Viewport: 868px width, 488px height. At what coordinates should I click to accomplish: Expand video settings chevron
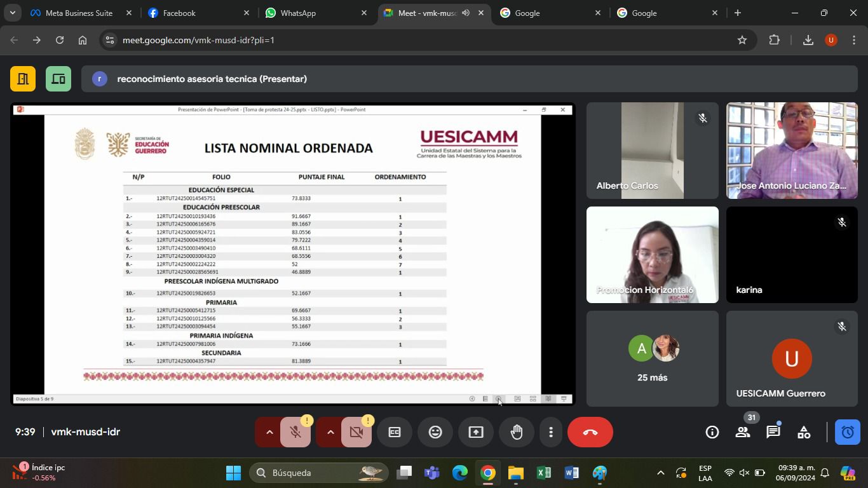pos(330,432)
